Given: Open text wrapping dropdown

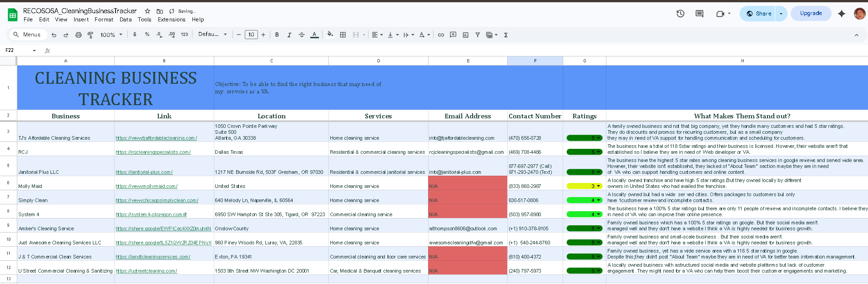Looking at the screenshot, I should [x=409, y=35].
